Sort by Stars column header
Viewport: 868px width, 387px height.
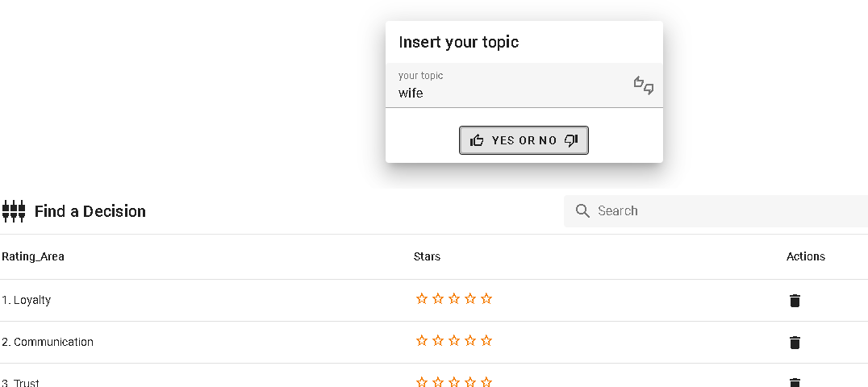point(427,257)
